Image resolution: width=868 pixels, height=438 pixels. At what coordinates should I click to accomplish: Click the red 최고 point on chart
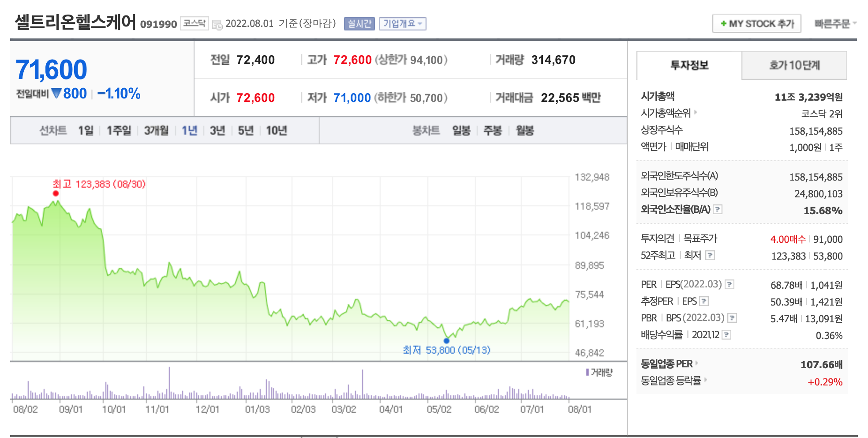click(56, 193)
